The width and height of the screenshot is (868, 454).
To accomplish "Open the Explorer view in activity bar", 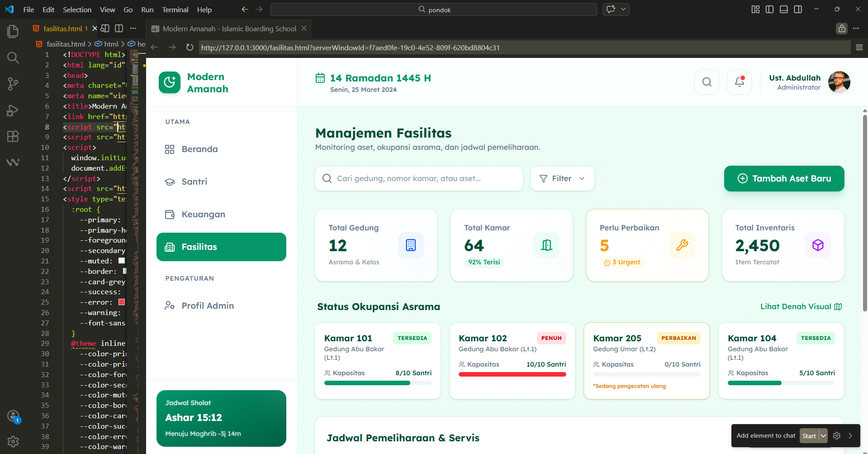I will coord(13,31).
